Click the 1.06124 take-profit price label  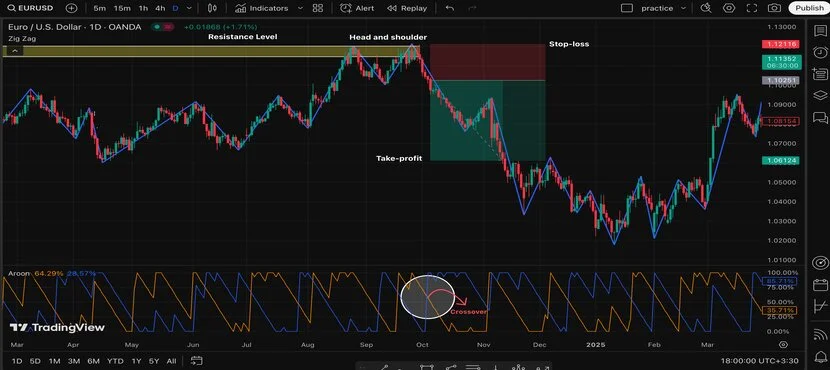click(780, 160)
